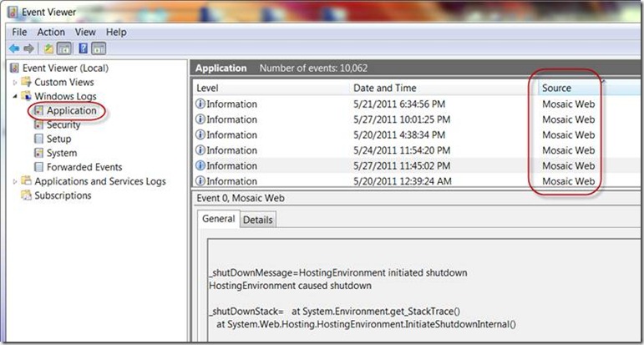
Task: Select the Security log in the tree
Action: point(63,124)
